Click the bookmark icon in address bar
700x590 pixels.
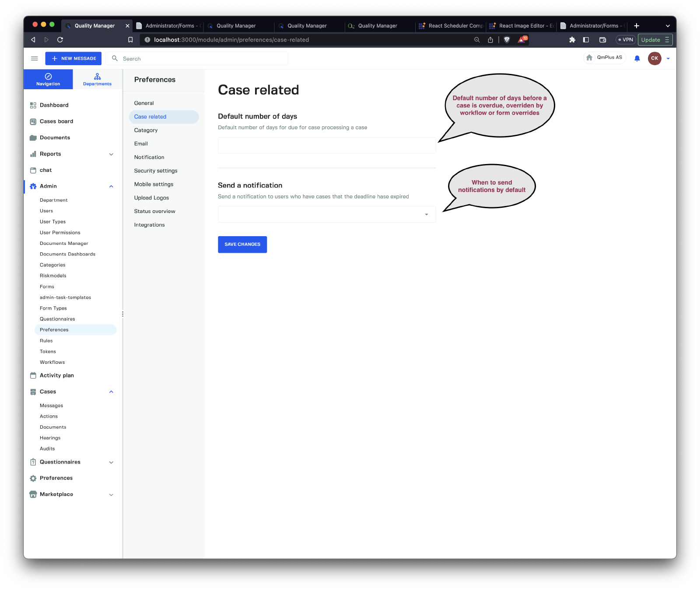[130, 40]
